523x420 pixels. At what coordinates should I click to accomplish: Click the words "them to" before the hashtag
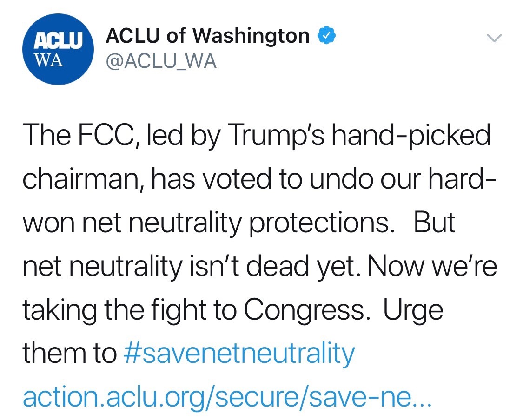tap(69, 354)
